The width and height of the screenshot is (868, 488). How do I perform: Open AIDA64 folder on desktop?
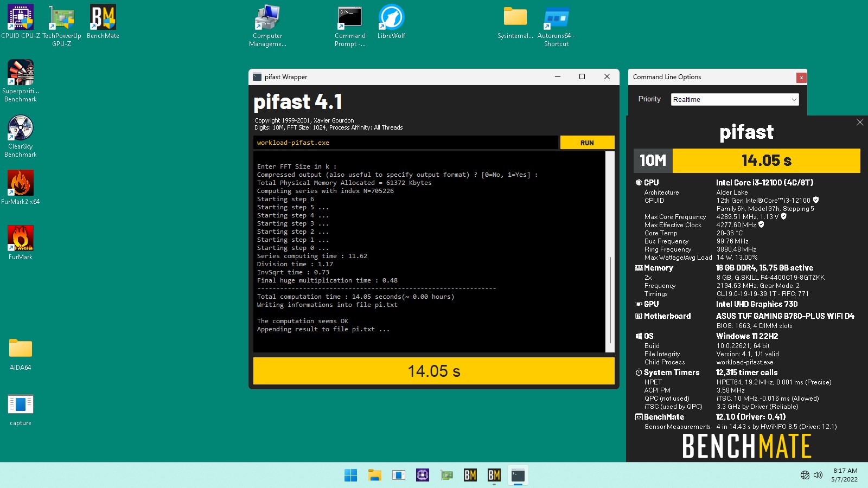pyautogui.click(x=21, y=354)
